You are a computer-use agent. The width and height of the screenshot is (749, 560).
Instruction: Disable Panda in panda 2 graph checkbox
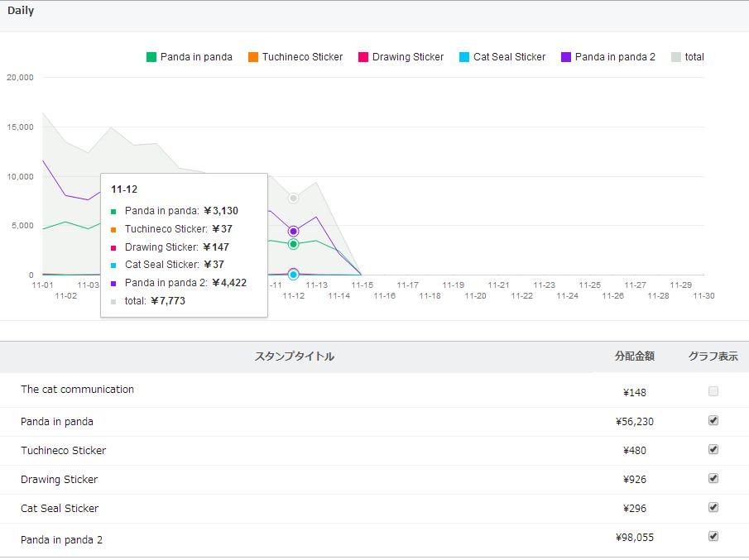713,536
